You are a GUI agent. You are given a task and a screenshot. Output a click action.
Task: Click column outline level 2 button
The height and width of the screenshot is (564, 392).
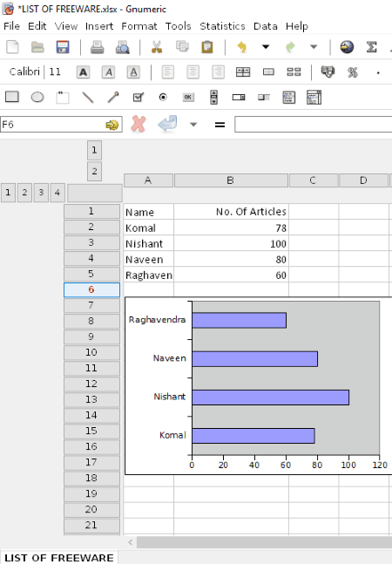(94, 171)
